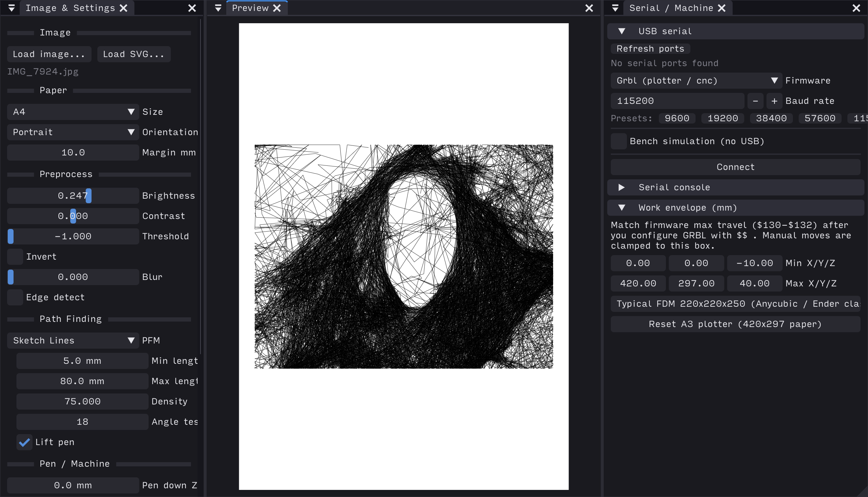Open the paper Size dropdown showing A4
This screenshot has width=868, height=497.
(x=73, y=112)
